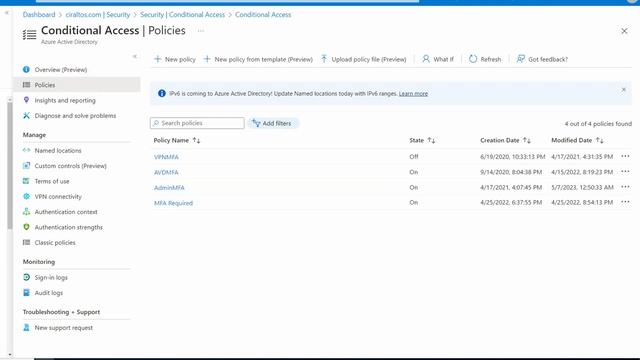Open more options for AdminMFA row
Screen dimensions: 640x360
[625, 187]
